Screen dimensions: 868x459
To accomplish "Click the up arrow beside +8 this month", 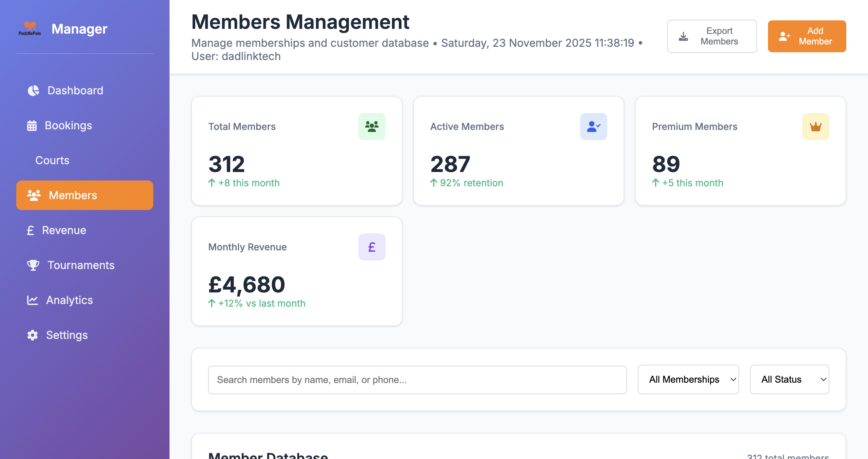I will [x=212, y=183].
